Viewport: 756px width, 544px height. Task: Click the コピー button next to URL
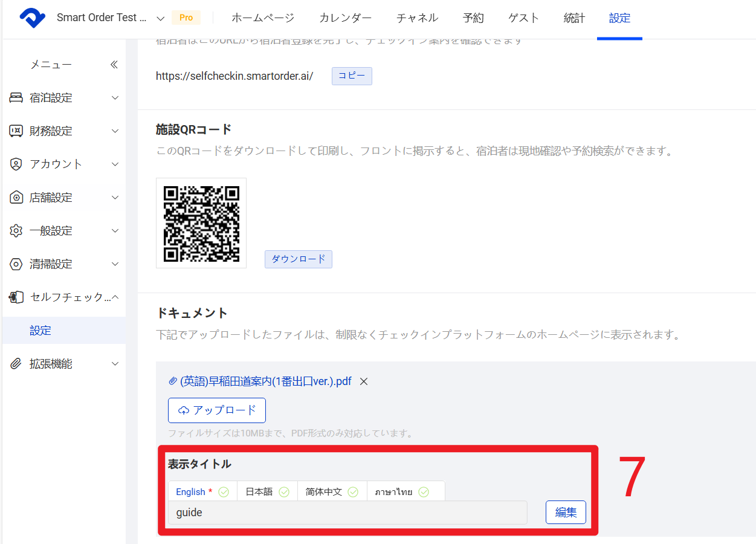[x=352, y=76]
